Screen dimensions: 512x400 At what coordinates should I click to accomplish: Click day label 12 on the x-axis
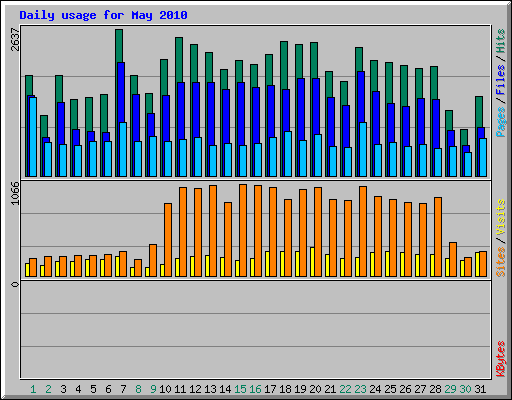pos(195,389)
